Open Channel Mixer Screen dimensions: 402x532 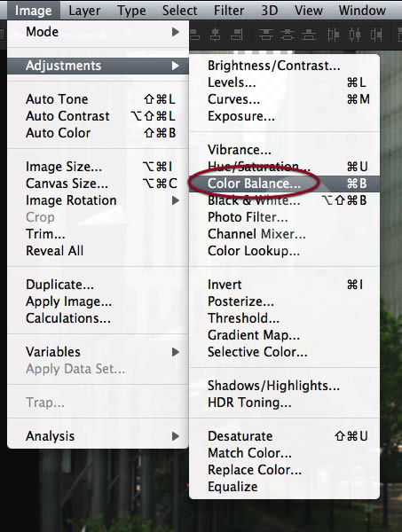pos(284,234)
